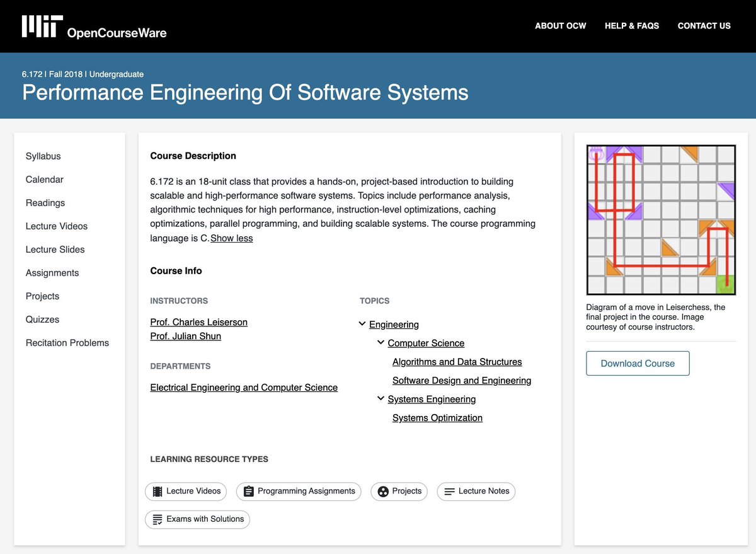Click the film icon on Lecture Videos chip

coord(157,491)
